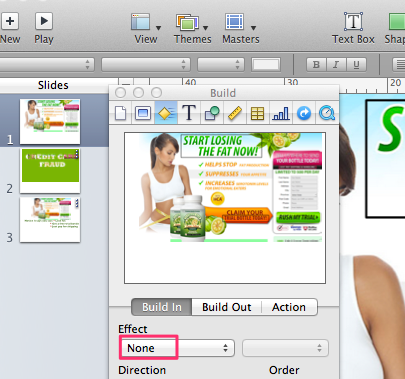Open the QuickTime inspector icon
The image size is (405, 379).
tap(327, 113)
